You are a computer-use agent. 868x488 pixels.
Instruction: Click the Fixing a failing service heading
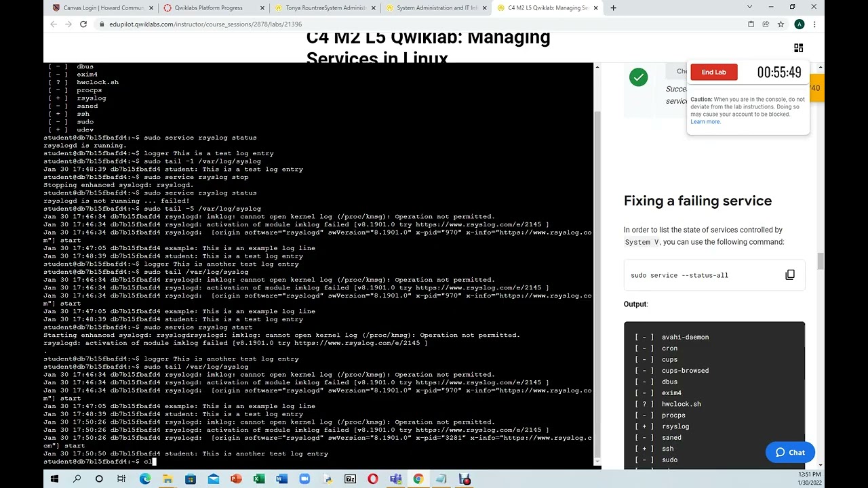point(698,201)
